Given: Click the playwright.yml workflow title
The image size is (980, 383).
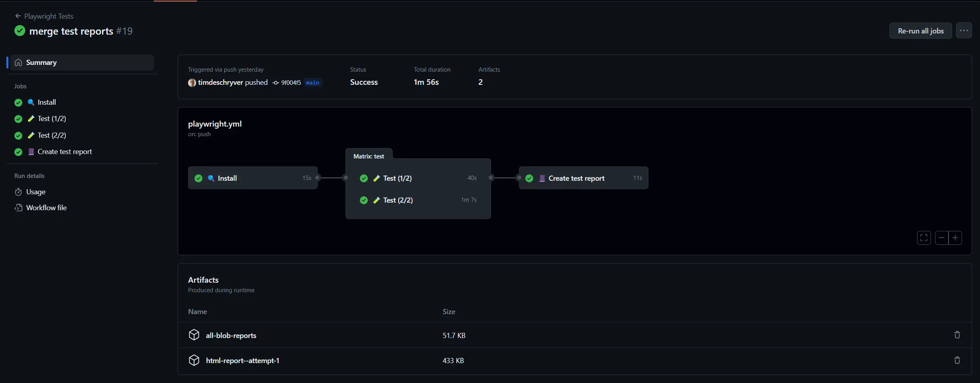Looking at the screenshot, I should pyautogui.click(x=215, y=124).
